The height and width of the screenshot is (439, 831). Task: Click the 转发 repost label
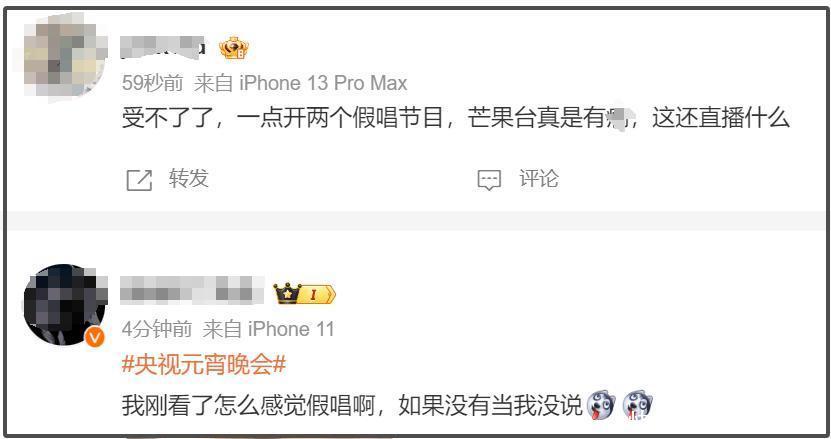coord(189,179)
